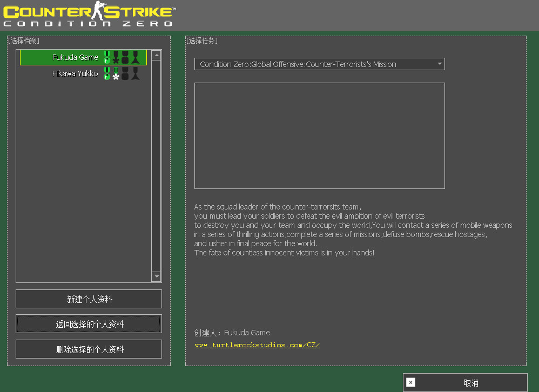The height and width of the screenshot is (392, 539).
Task: Click the round green medal on Fukuda Game's row
Action: click(x=107, y=60)
